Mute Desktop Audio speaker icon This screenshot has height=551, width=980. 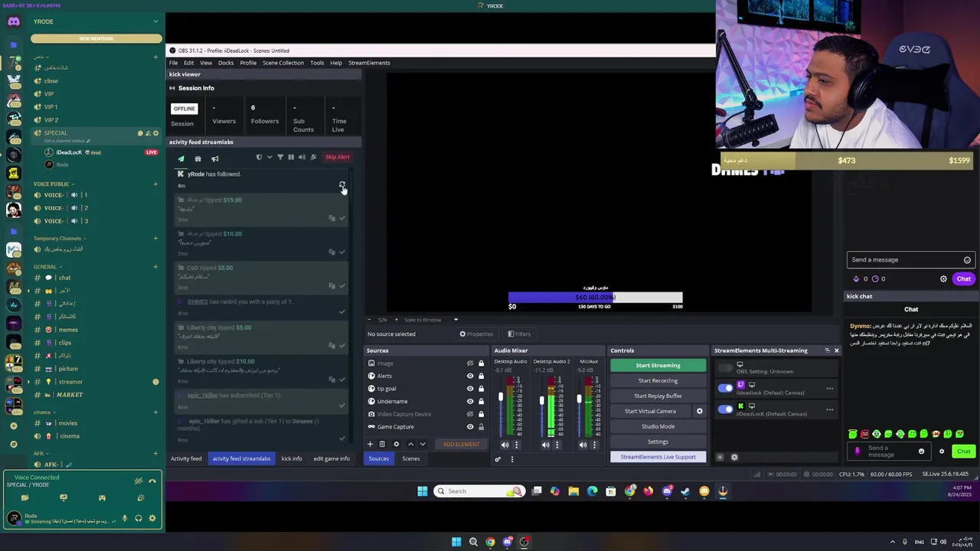point(505,445)
